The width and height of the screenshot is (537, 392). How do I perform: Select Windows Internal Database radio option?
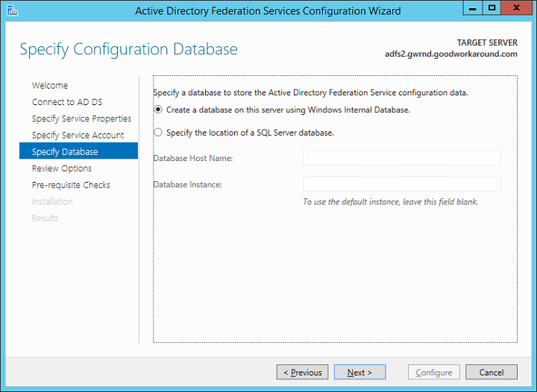point(157,110)
